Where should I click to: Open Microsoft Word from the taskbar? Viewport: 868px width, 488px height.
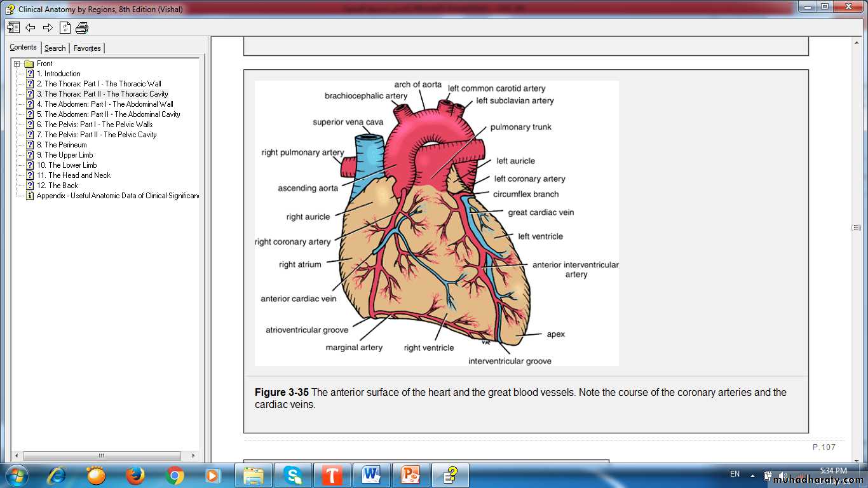point(370,475)
